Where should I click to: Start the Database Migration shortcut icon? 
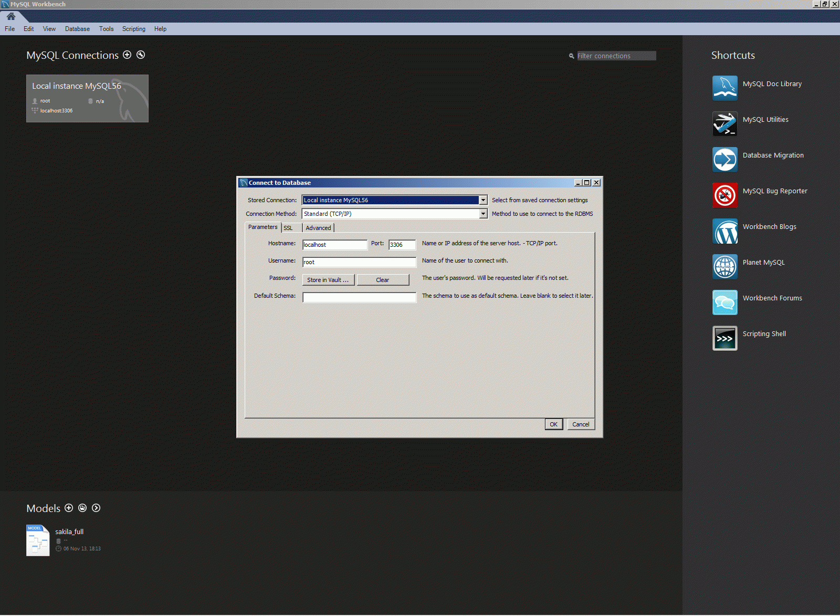[725, 160]
